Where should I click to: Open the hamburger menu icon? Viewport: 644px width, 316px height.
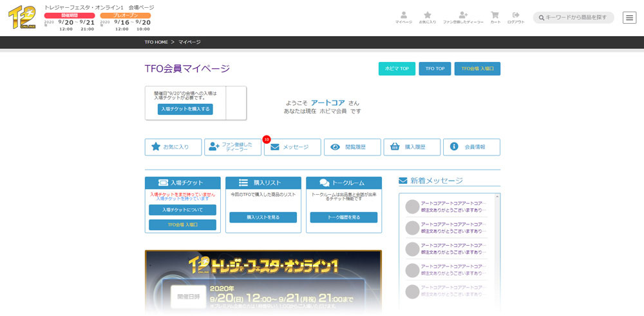point(629,17)
